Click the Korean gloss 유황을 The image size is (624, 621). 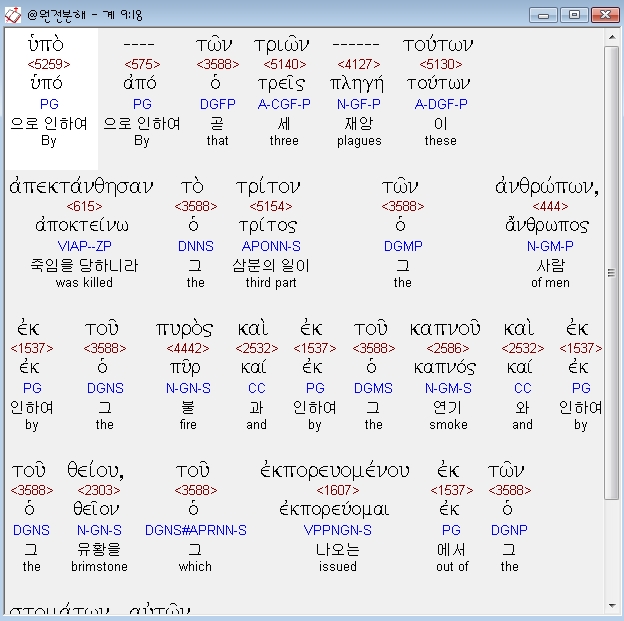pyautogui.click(x=99, y=550)
